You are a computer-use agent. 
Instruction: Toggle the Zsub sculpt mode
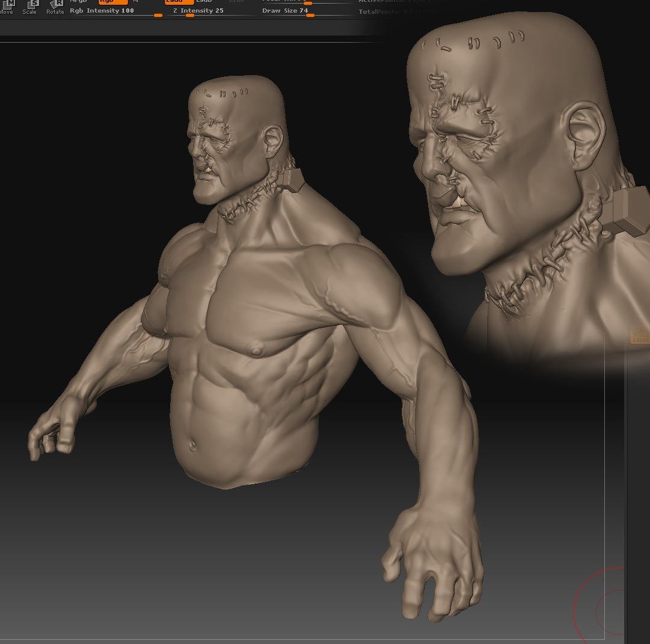(x=204, y=1)
